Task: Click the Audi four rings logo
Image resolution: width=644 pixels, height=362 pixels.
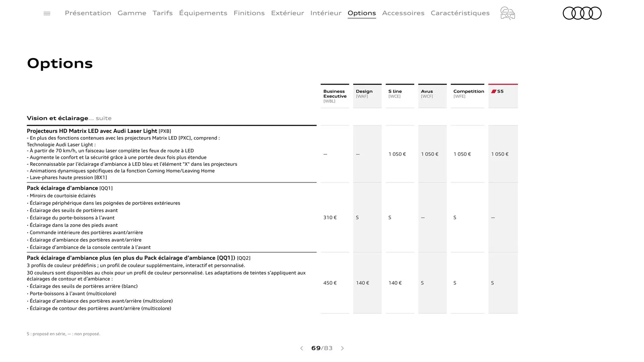Action: coord(582,13)
